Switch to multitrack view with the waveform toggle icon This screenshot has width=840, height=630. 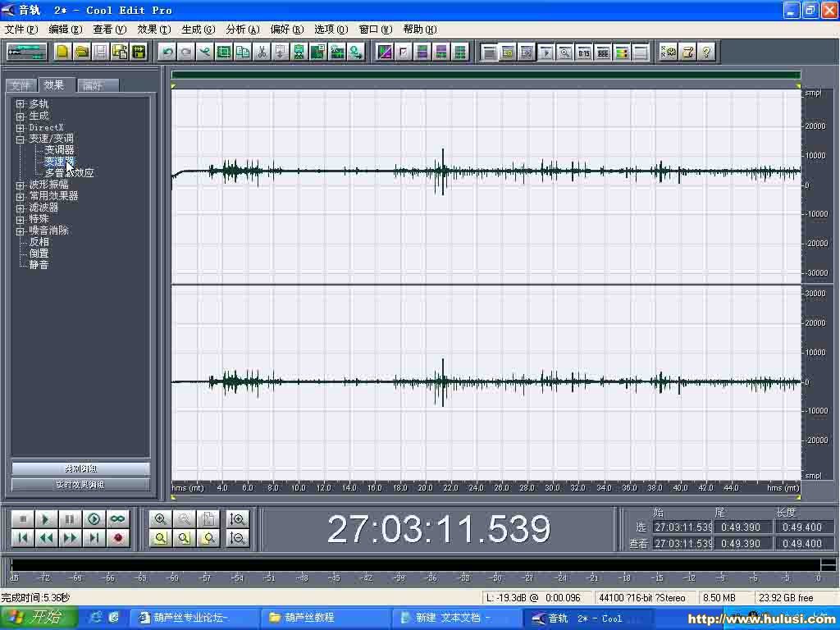point(27,52)
